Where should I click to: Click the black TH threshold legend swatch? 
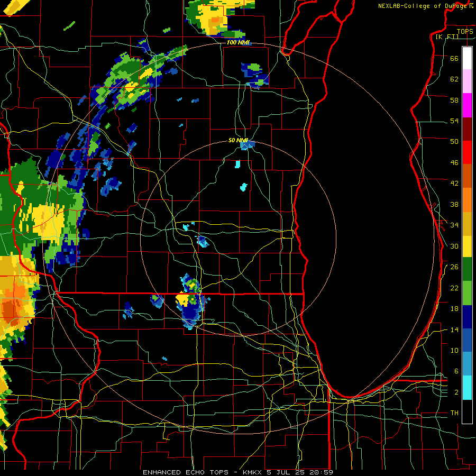point(467,411)
